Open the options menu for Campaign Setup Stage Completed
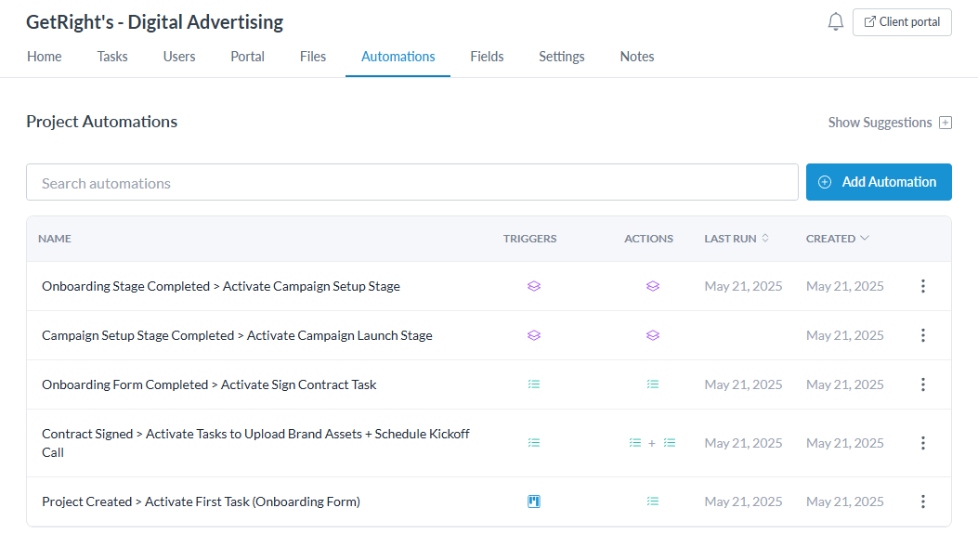The image size is (978, 560). [x=922, y=335]
